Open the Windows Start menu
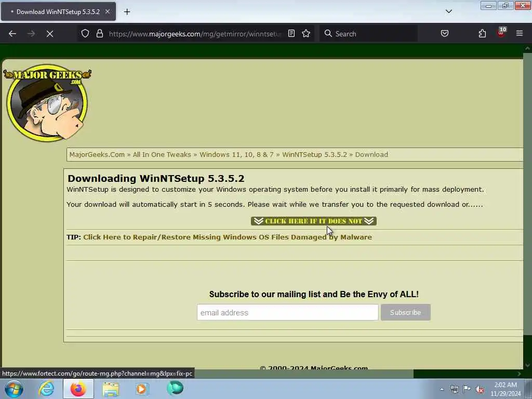 tap(14, 389)
